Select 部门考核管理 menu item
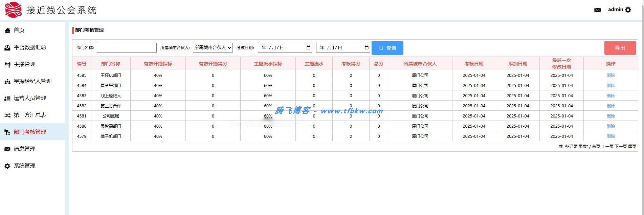644x215 pixels. click(30, 132)
